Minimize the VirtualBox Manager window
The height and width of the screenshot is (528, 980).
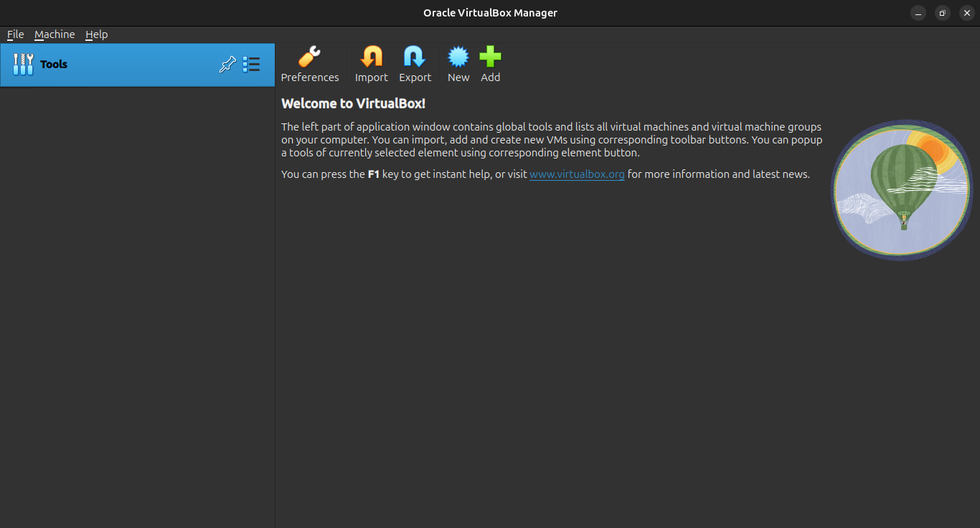pos(918,13)
